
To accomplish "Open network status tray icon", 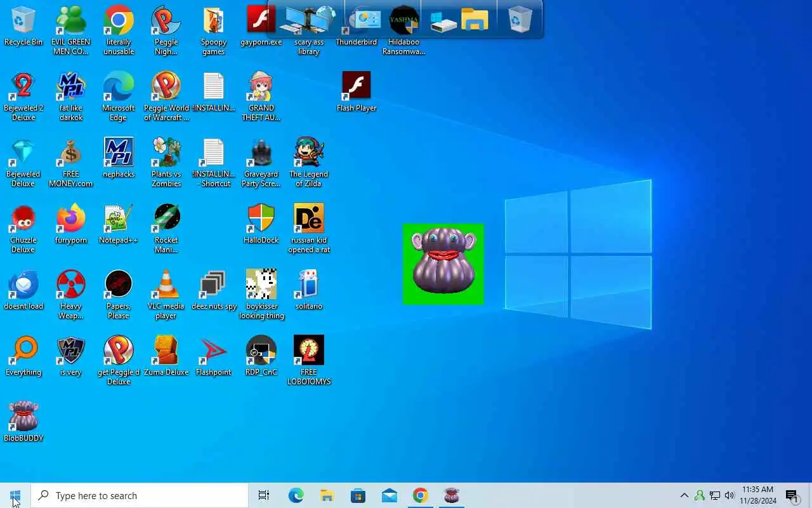I will coord(715,495).
